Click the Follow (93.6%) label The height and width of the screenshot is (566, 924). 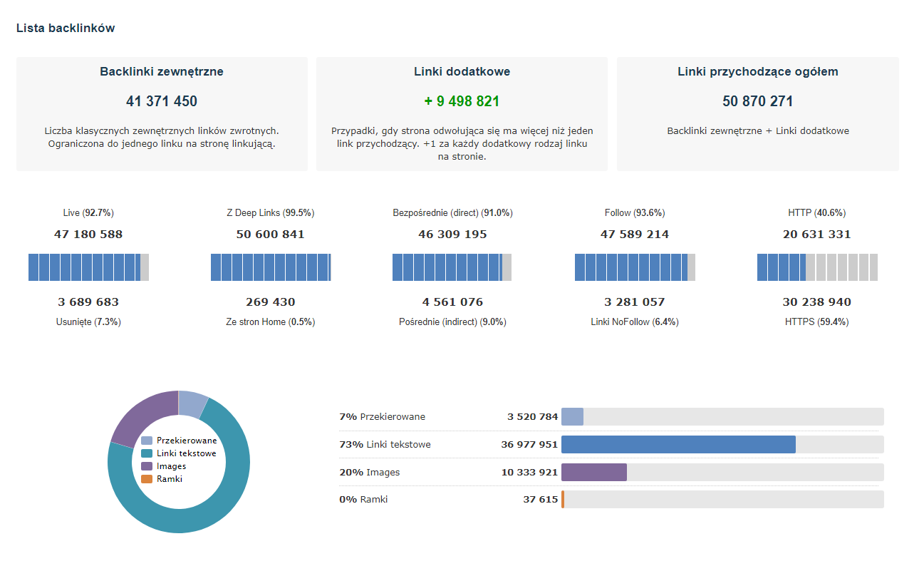pyautogui.click(x=635, y=213)
